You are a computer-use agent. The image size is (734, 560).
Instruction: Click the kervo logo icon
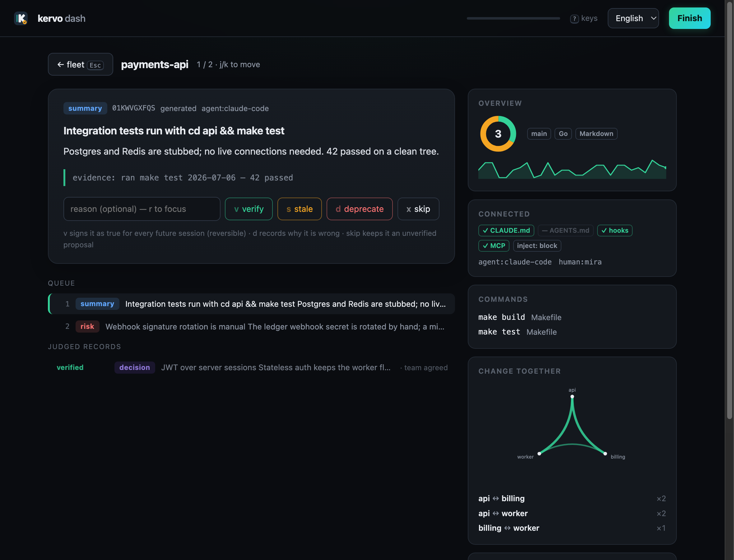pyautogui.click(x=21, y=18)
